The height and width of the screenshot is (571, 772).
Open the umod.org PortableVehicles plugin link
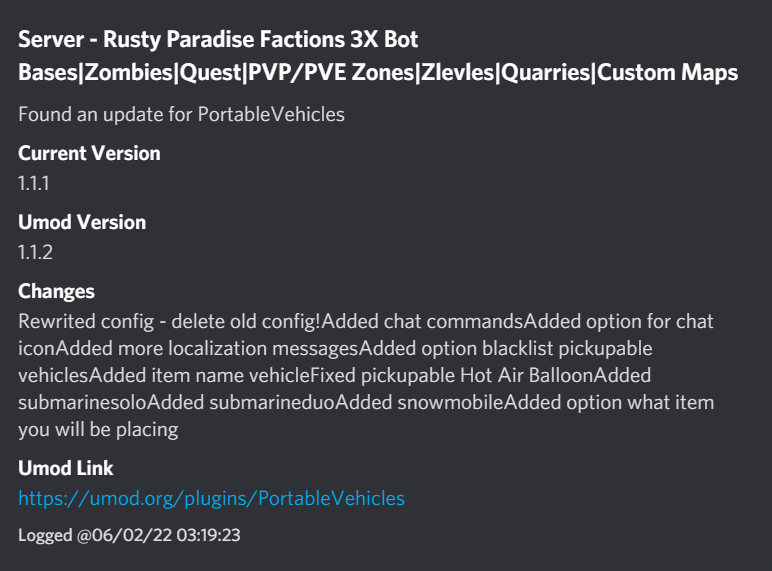click(211, 498)
